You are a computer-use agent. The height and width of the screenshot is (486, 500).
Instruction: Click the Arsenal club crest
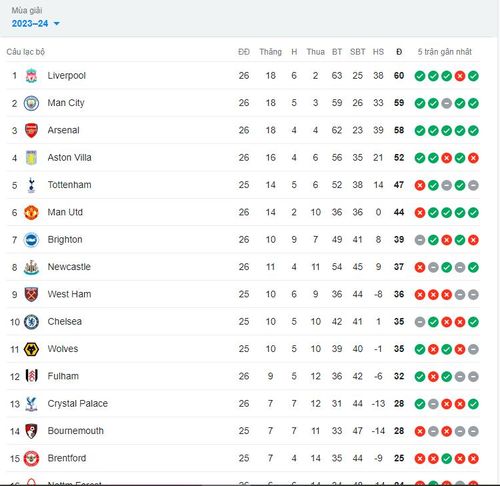click(31, 130)
